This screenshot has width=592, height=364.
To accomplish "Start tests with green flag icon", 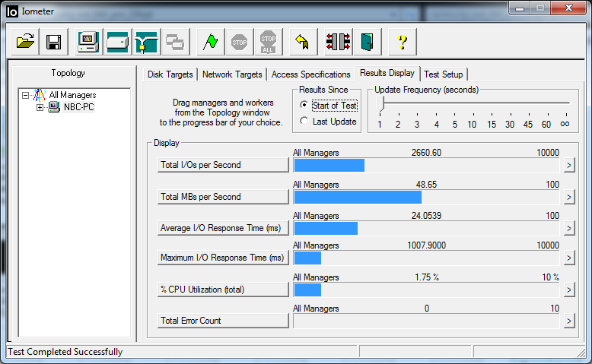I will (210, 42).
